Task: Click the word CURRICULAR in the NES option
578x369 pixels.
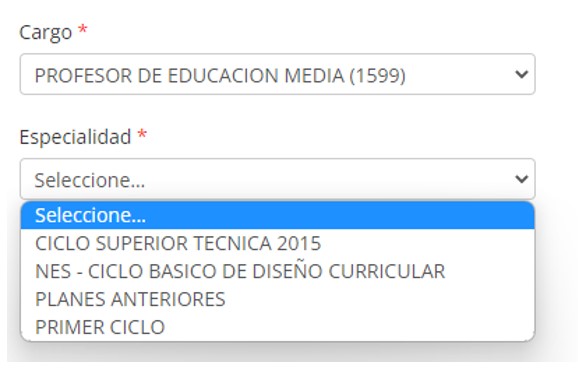Action: pyautogui.click(x=387, y=272)
